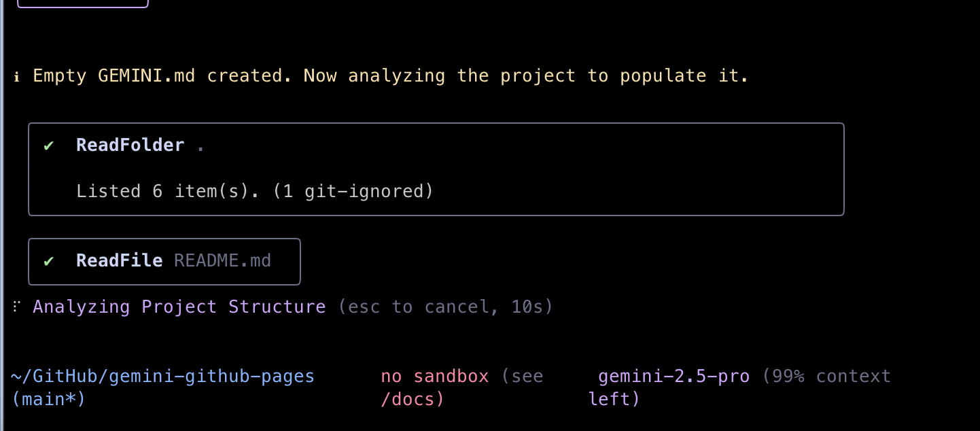Click the no sandbox status label
The image size is (980, 431).
pos(435,376)
